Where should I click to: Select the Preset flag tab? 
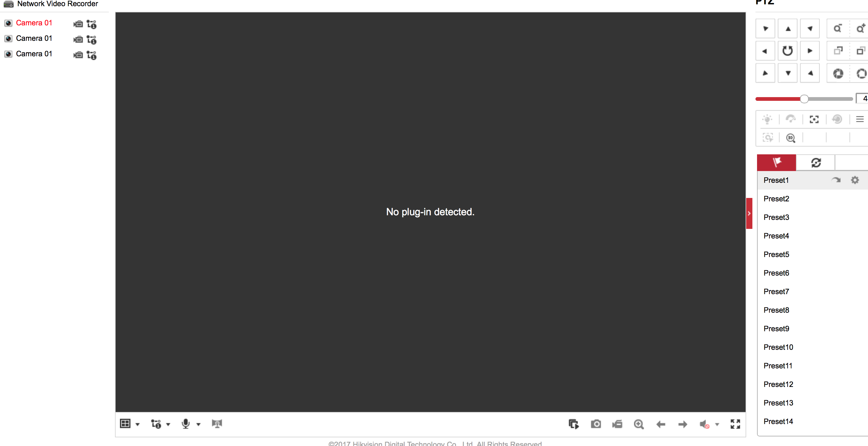click(x=777, y=163)
